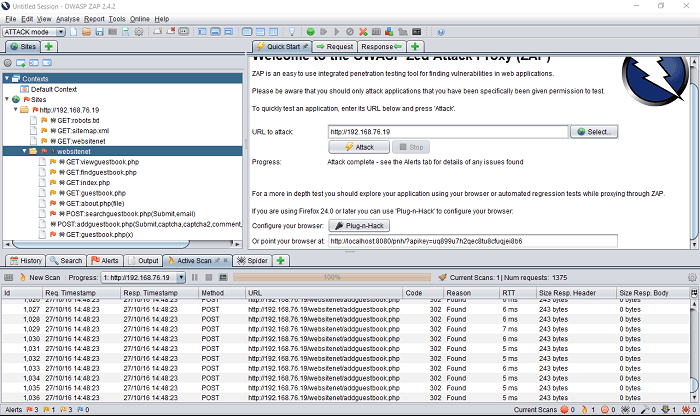Click green plus after Response tab
The image size is (700, 416).
415,46
